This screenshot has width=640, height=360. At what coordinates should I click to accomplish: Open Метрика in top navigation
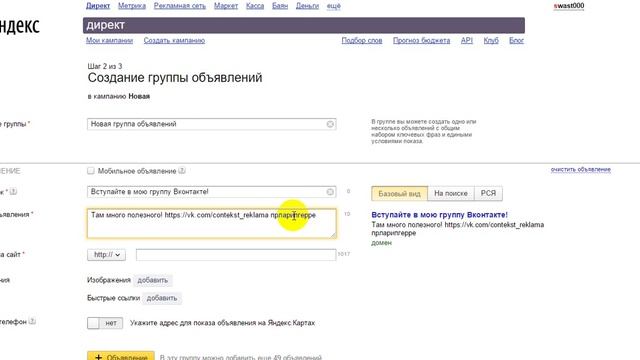pyautogui.click(x=132, y=6)
